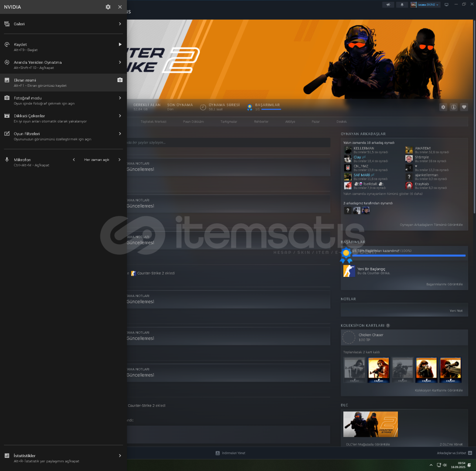The width and height of the screenshot is (476, 471).
Task: Click the 'Her zaman açık' microphone value
Action: 96,160
